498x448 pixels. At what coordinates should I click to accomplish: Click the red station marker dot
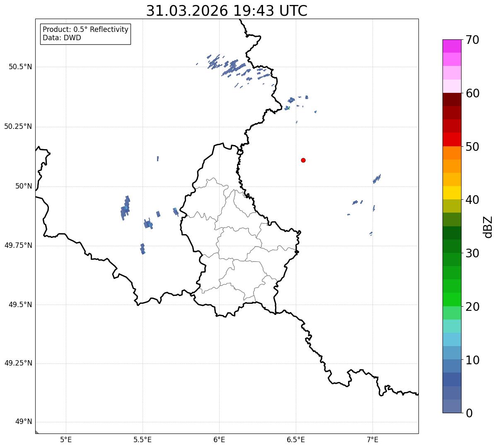[303, 160]
